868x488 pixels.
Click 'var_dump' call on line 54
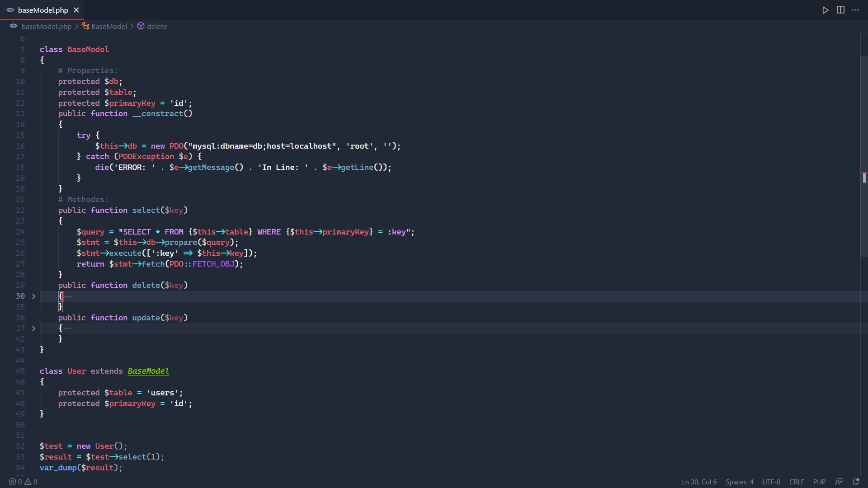point(58,468)
